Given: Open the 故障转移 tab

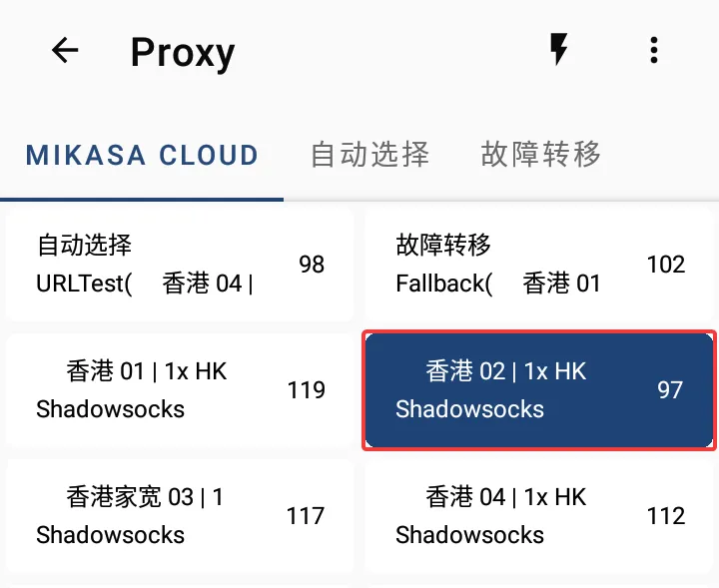Looking at the screenshot, I should click(x=540, y=154).
